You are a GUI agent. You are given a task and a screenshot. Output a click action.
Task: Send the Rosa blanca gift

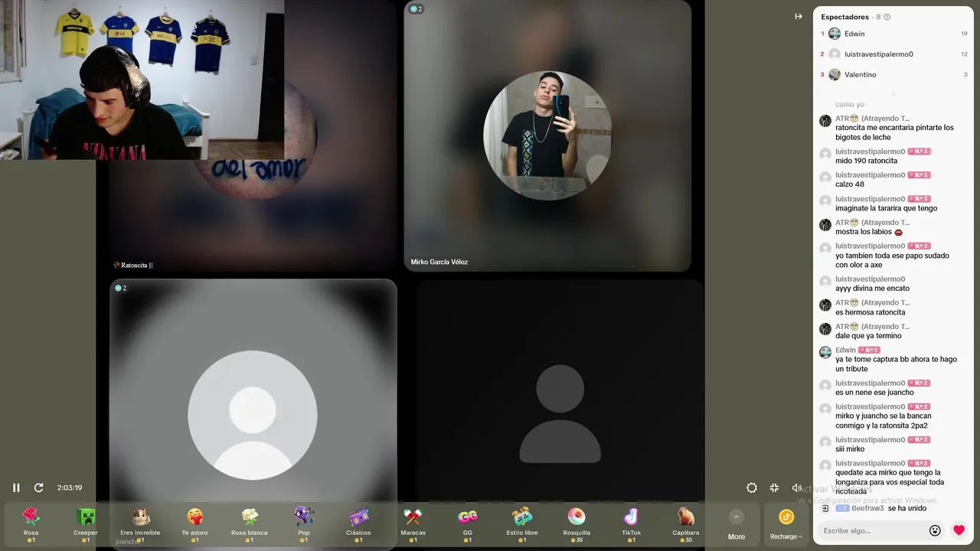point(250,524)
